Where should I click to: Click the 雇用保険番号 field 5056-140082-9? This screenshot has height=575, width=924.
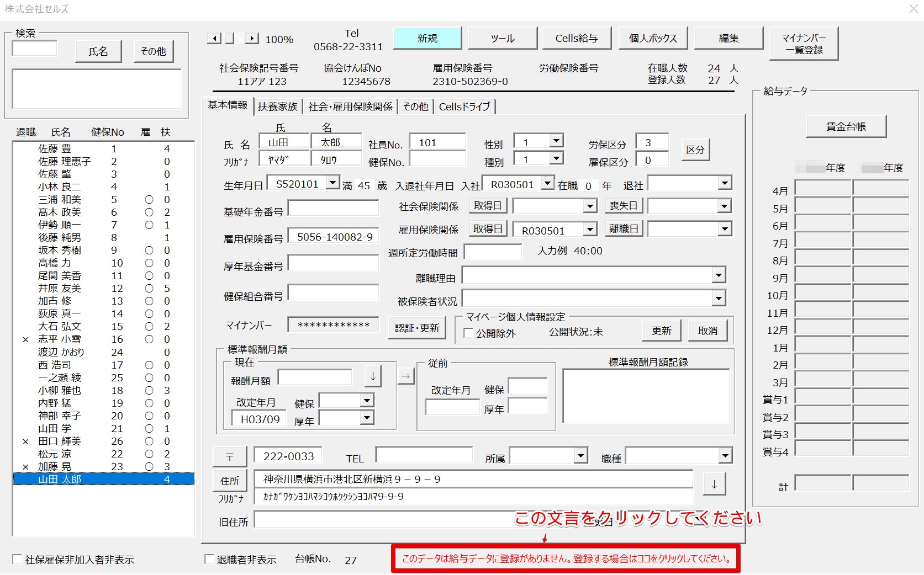(334, 236)
